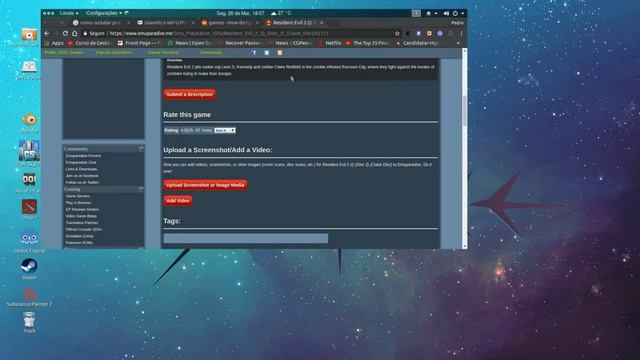Open the clock and date in top panel
The image size is (640, 360).
(240, 13)
